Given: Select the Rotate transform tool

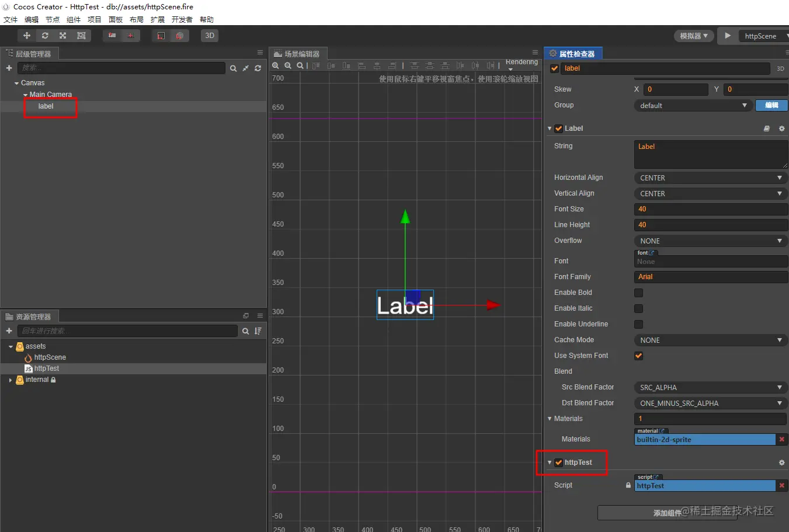Looking at the screenshot, I should 45,36.
